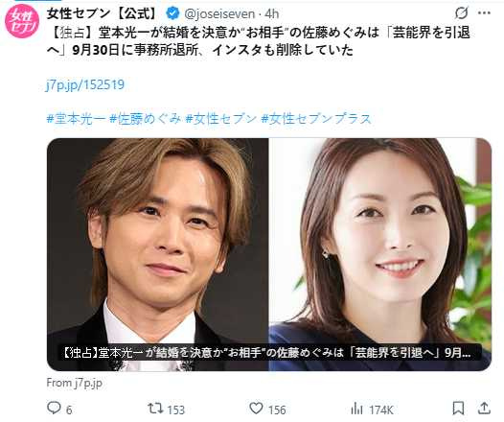
Task: Click the From j7p.jp source label
Action: coord(74,383)
